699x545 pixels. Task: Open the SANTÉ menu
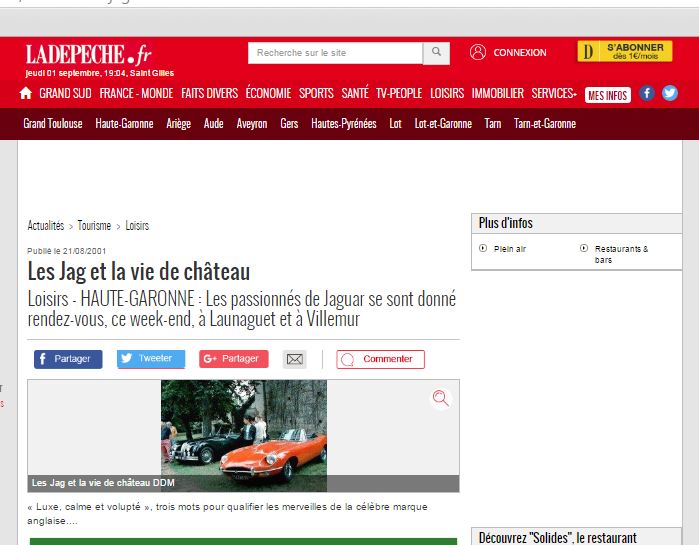click(355, 93)
